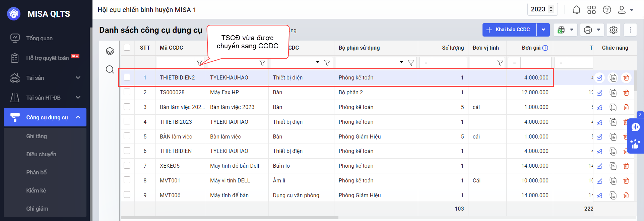Open the apps grid icon
The width and height of the screenshot is (644, 221).
pyautogui.click(x=592, y=10)
